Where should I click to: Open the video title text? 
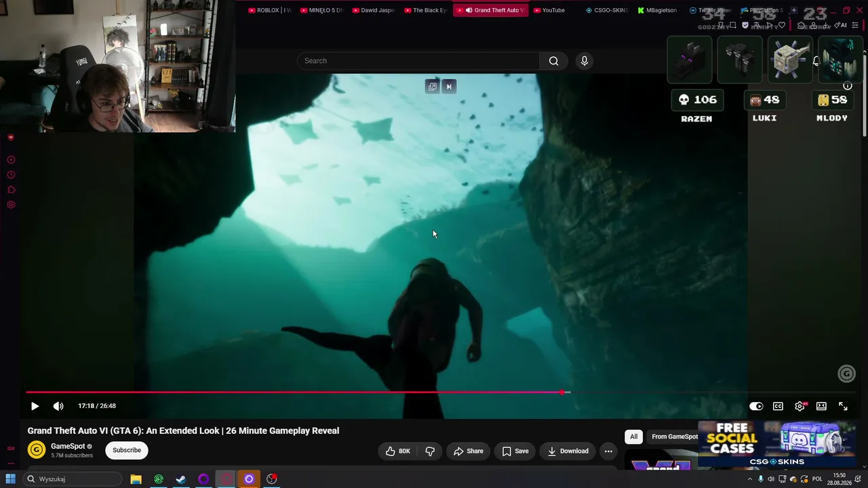[x=183, y=430]
